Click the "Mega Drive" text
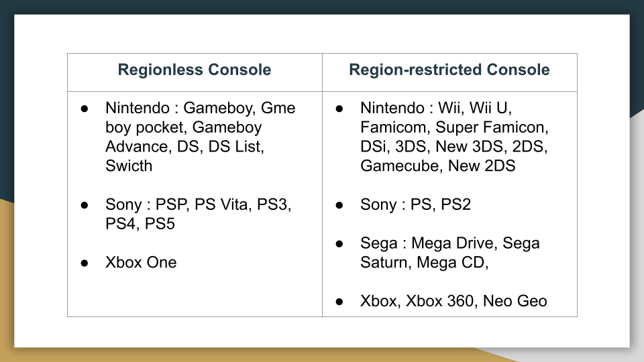This screenshot has width=644, height=362. [x=453, y=243]
